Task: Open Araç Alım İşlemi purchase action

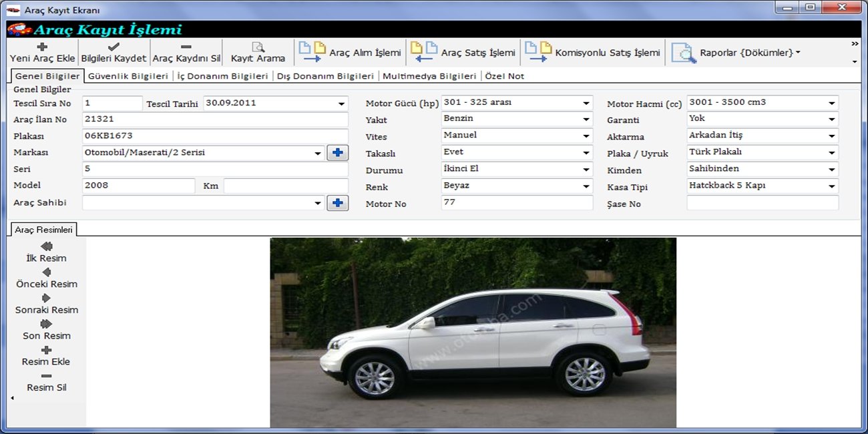Action: point(350,52)
